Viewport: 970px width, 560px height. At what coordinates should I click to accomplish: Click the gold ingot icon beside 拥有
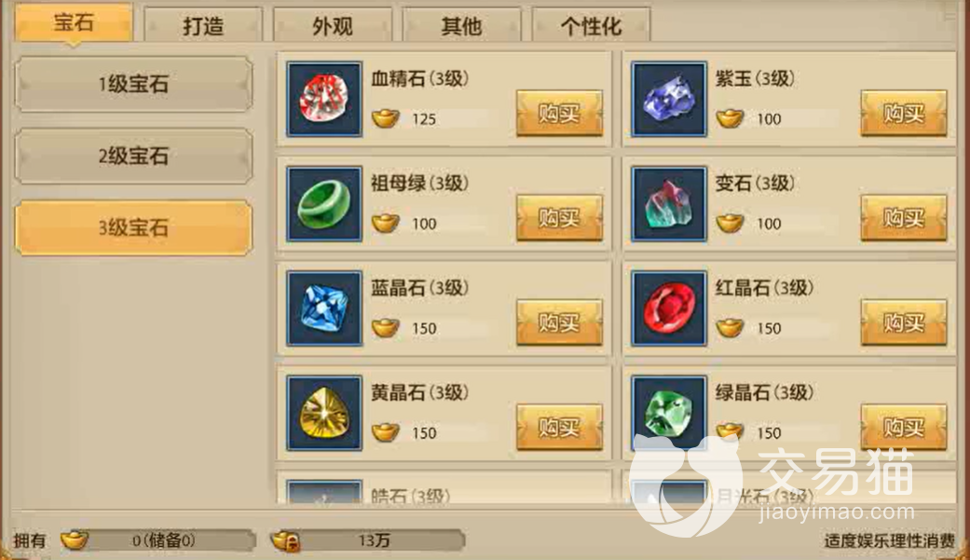pos(75,540)
